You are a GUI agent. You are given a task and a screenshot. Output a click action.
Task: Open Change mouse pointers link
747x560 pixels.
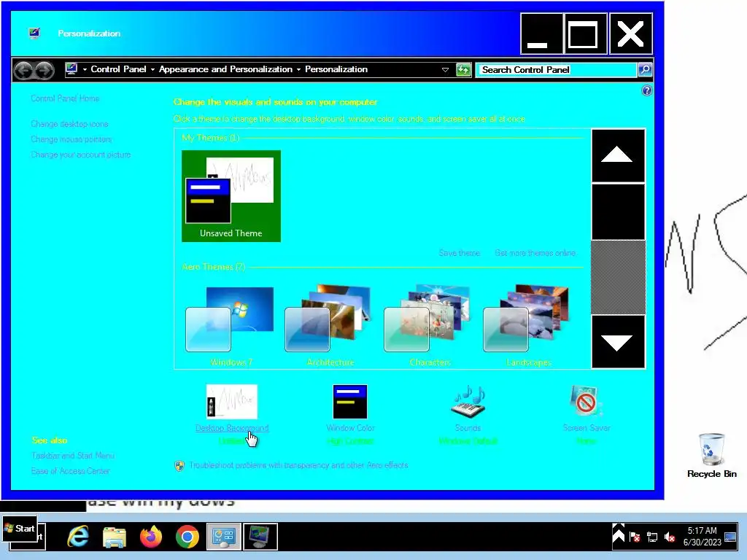point(71,139)
